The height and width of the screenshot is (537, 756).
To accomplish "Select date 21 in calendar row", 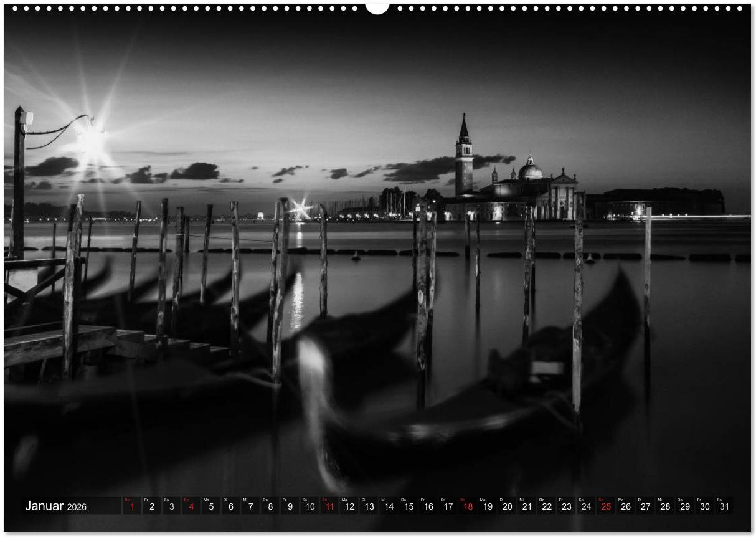I will tap(526, 506).
